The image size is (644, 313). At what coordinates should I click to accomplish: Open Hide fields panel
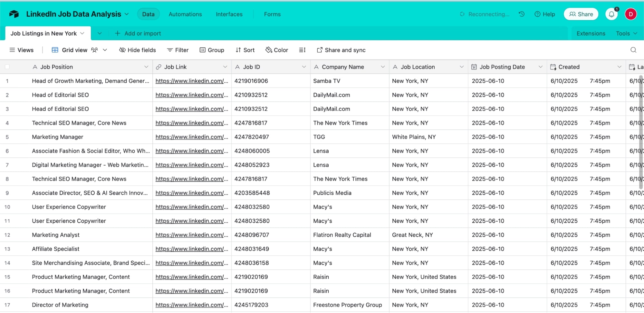pos(138,50)
